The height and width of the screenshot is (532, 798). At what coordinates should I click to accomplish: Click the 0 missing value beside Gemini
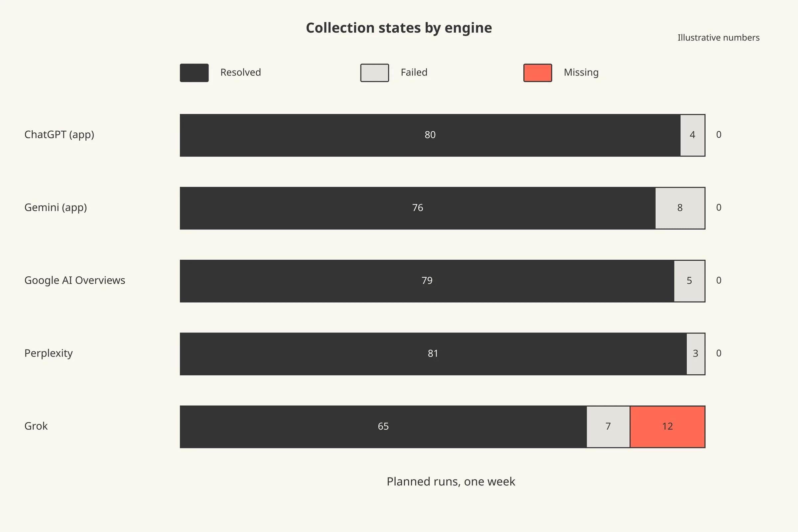click(x=719, y=207)
